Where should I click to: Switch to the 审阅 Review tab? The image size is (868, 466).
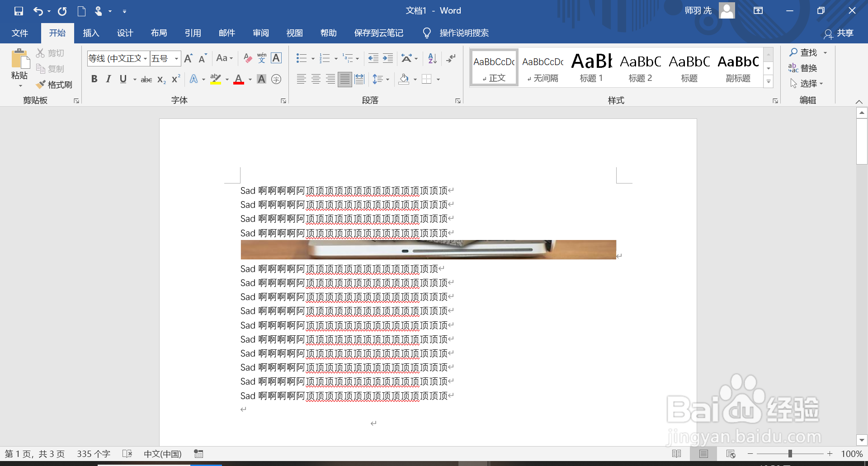pos(261,33)
